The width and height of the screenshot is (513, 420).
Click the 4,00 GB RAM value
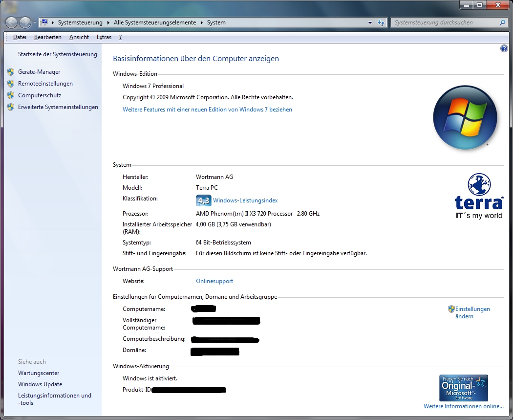coord(233,224)
